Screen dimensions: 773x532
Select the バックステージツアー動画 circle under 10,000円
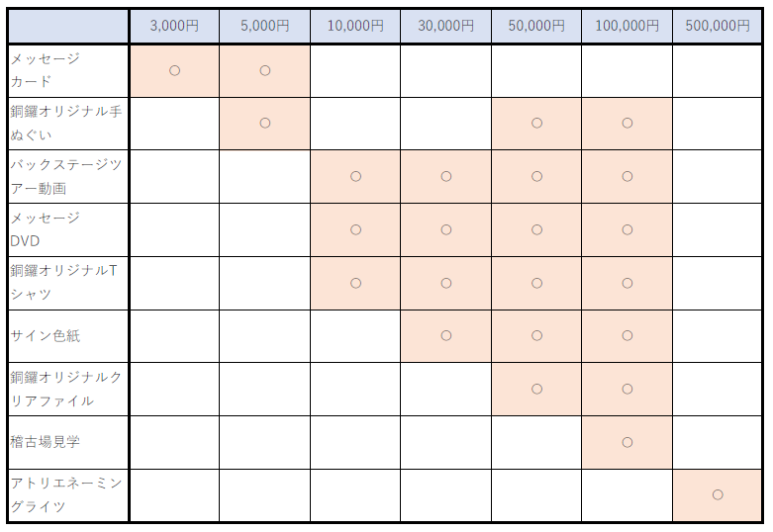coord(355,176)
